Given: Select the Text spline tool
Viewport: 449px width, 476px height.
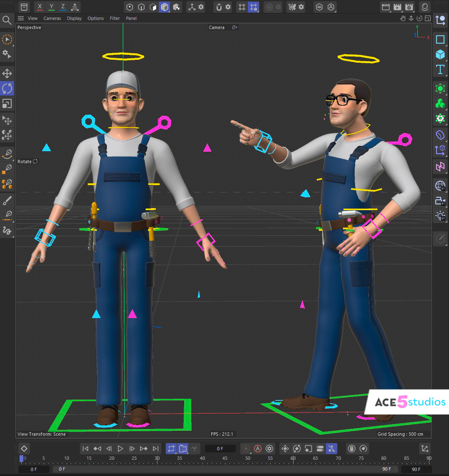Looking at the screenshot, I should tap(440, 69).
